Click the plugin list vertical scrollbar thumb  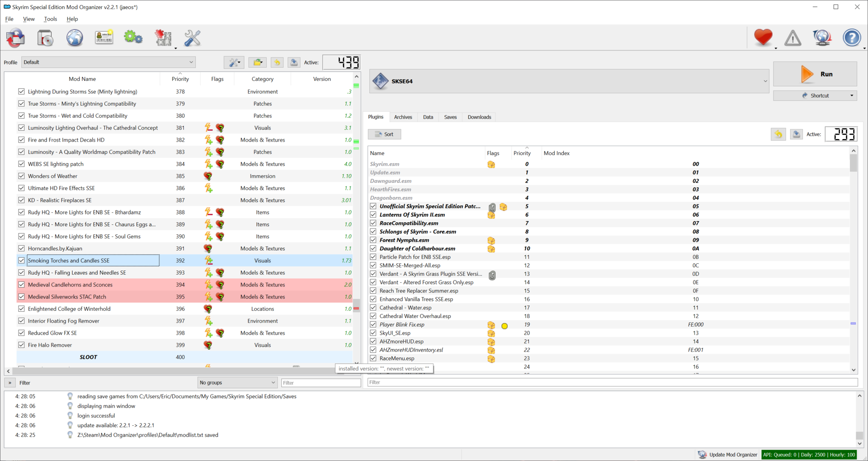[854, 163]
